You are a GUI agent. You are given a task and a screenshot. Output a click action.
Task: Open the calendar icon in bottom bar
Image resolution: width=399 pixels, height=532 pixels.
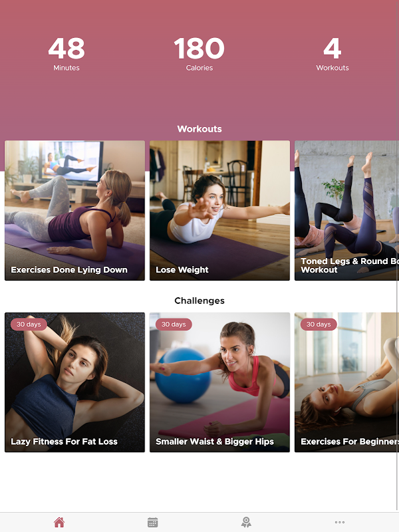[153, 522]
